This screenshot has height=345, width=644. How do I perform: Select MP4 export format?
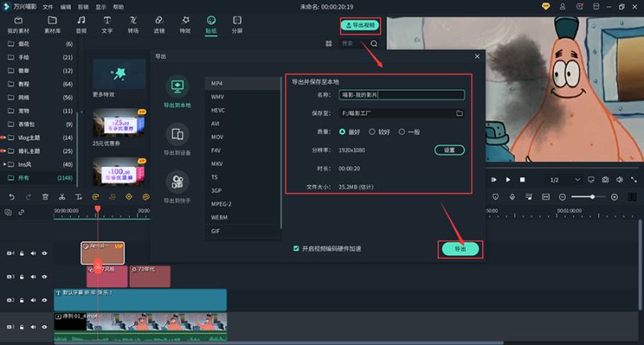(243, 84)
